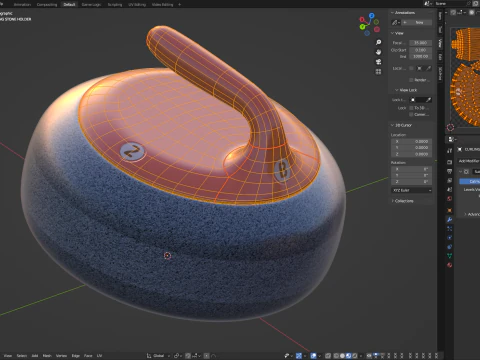Toggle the overlays button in viewport header
This screenshot has width=480, height=360.
[313, 356]
